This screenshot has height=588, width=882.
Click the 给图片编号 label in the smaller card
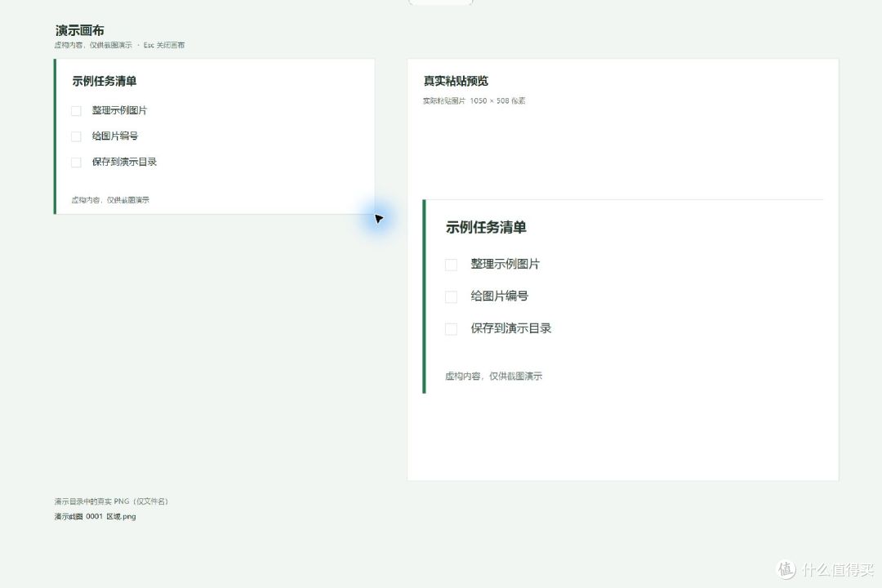(x=115, y=136)
